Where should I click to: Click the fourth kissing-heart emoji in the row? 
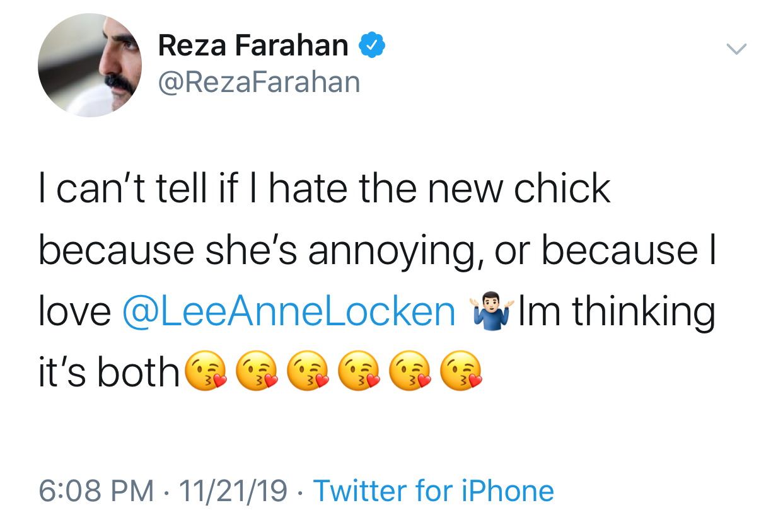click(x=357, y=371)
